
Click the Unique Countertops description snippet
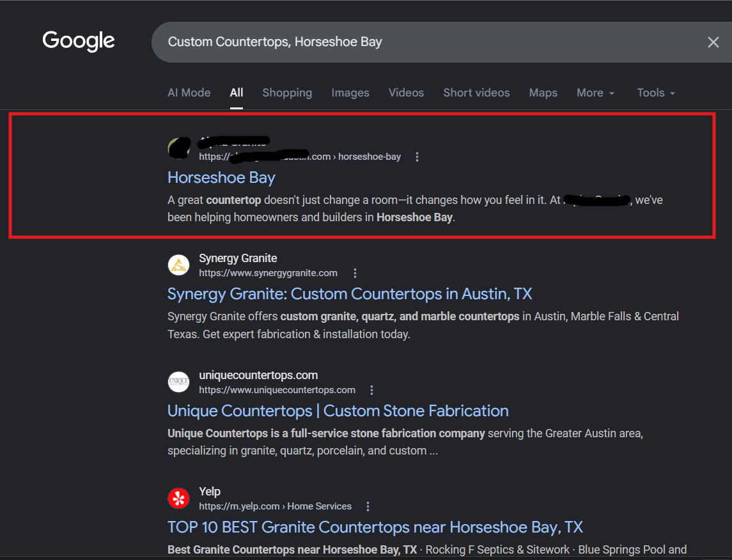point(405,442)
